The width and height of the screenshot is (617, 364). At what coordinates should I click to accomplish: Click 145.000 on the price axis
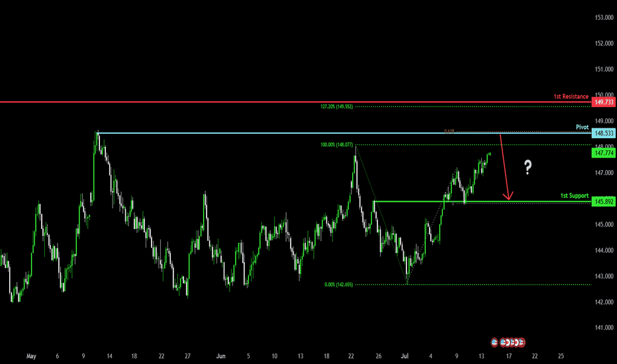[x=604, y=224]
